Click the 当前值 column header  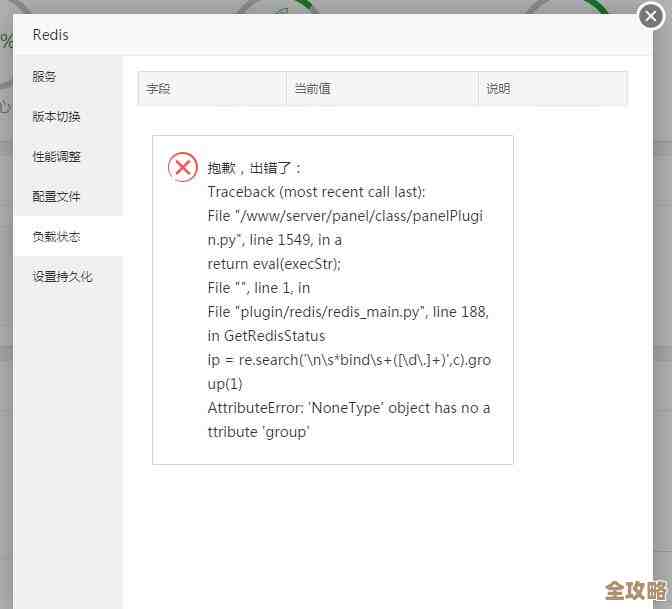[x=381, y=88]
